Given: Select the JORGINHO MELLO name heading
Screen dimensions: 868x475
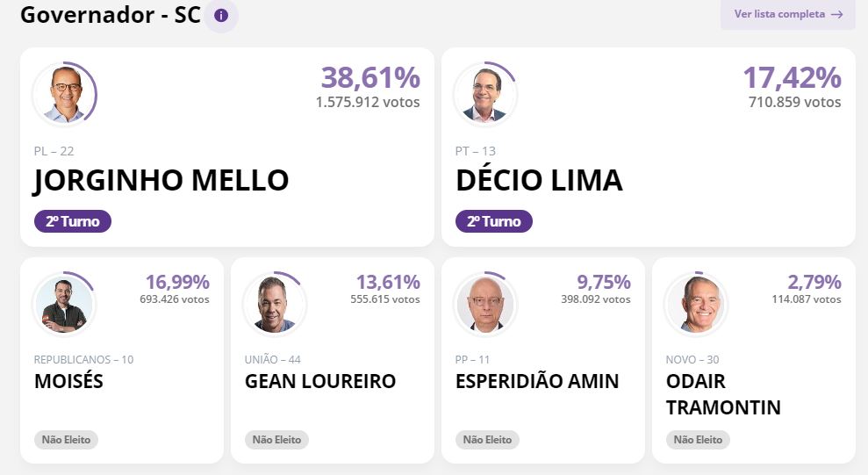Looking at the screenshot, I should point(161,181).
